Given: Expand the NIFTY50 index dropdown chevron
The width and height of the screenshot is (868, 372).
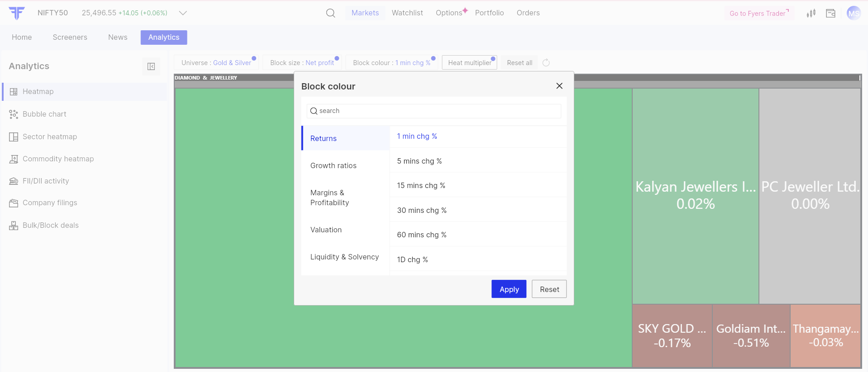Looking at the screenshot, I should (x=183, y=13).
